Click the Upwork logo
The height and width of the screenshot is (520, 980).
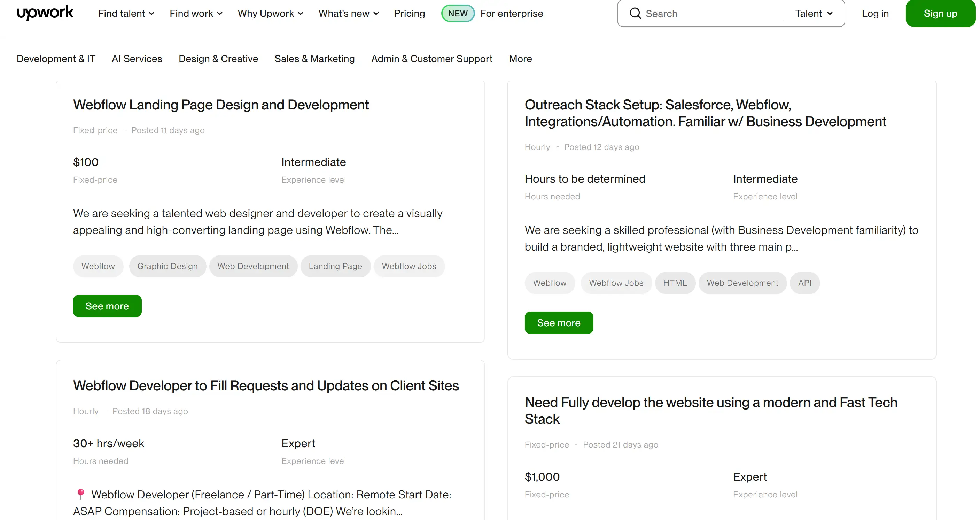(x=45, y=13)
